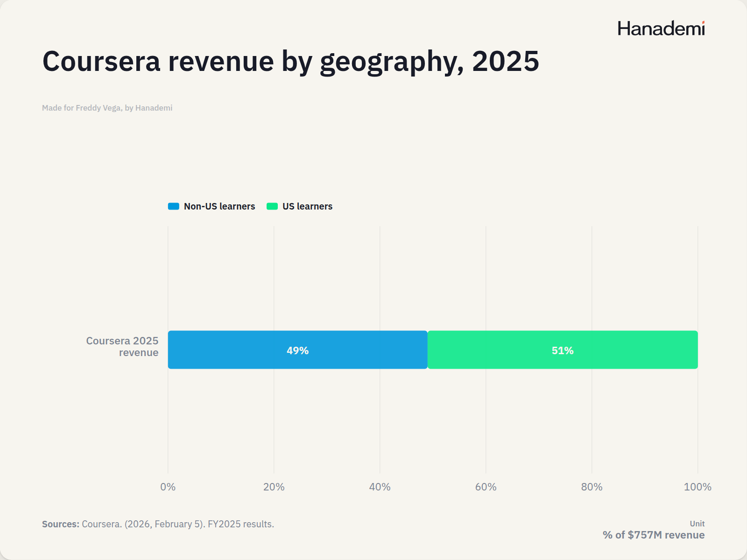Click the Sources citation text
The image size is (747, 560).
click(158, 524)
